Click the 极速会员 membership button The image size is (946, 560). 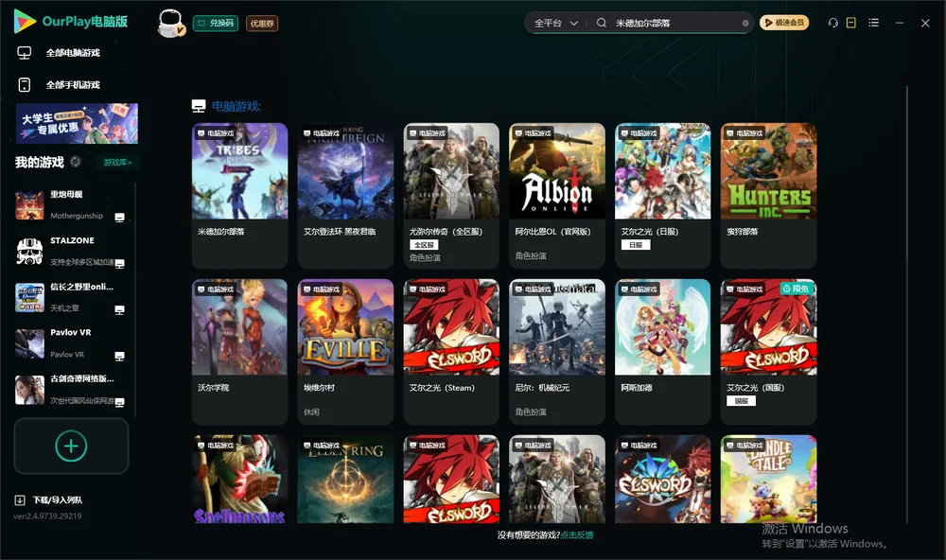pos(784,23)
